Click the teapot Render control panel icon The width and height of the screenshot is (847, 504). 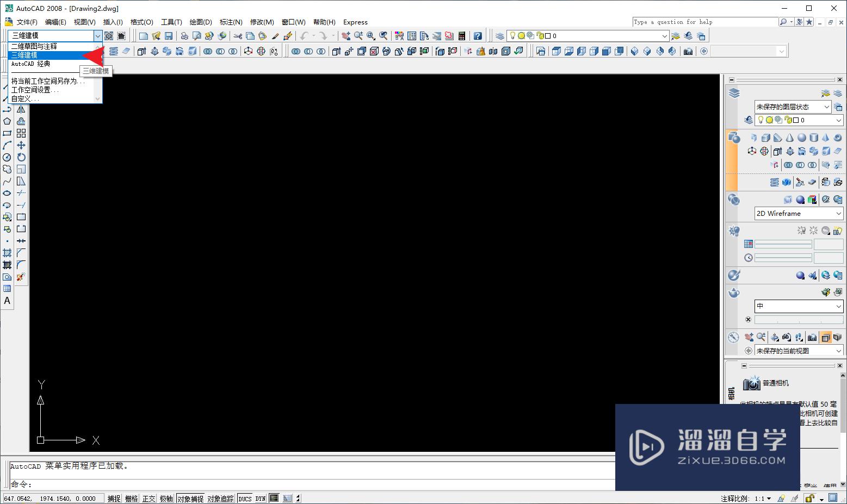tap(734, 293)
